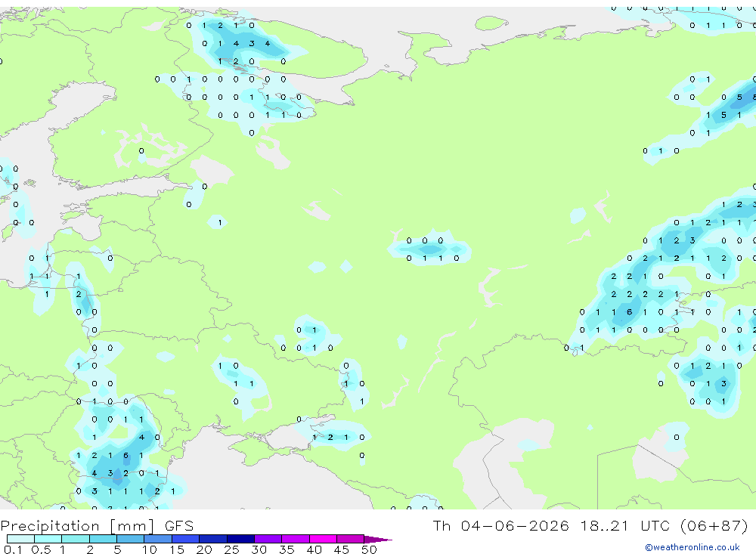This screenshot has height=554, width=756.
Task: Click the 'Precipitation [mm] GFS' title text
Action: point(97,526)
